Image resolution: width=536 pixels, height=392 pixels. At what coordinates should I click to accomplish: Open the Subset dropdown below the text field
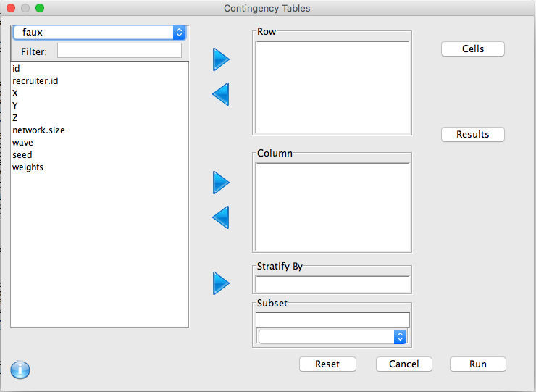(332, 337)
